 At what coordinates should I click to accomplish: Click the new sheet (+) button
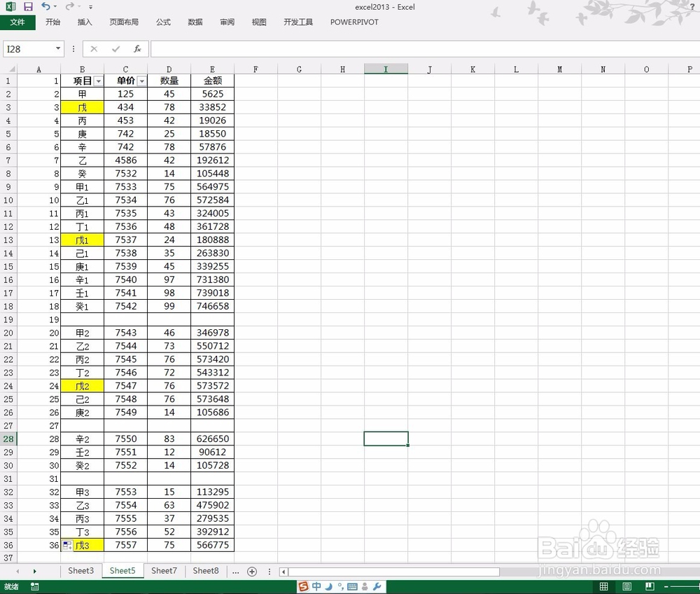(x=252, y=572)
